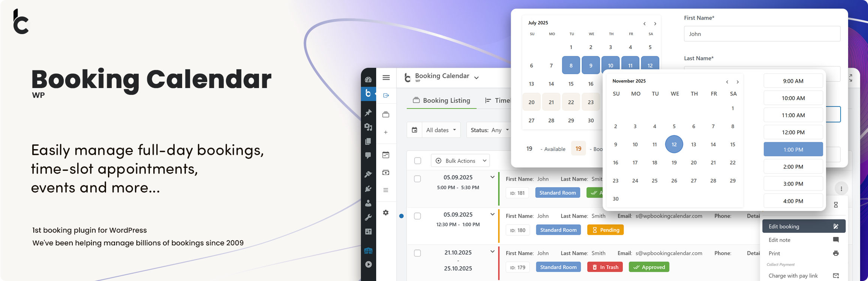Click the Pending status label on booking 180
Screen dimensions: 868x281
pyautogui.click(x=606, y=230)
